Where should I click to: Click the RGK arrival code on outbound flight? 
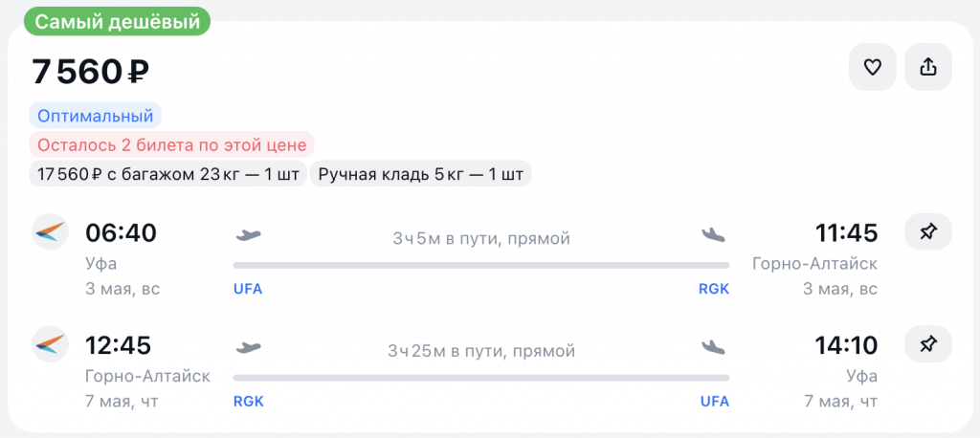tap(714, 289)
